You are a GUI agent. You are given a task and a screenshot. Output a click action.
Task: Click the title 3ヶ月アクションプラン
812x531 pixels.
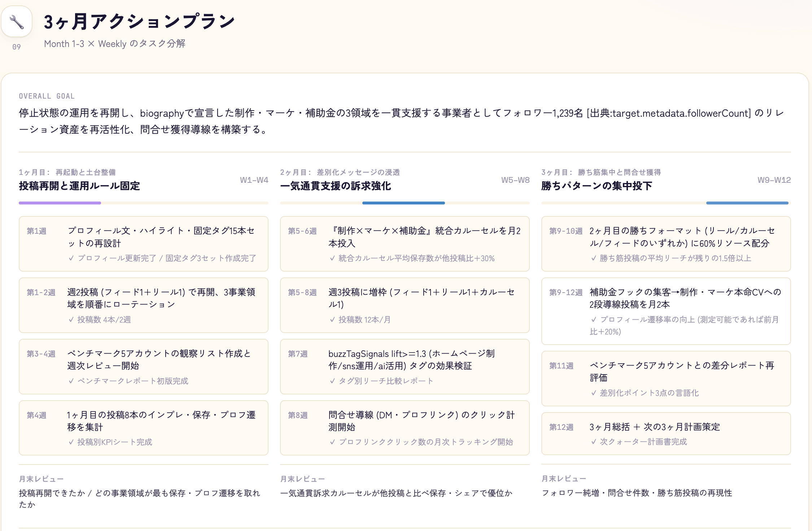point(139,21)
